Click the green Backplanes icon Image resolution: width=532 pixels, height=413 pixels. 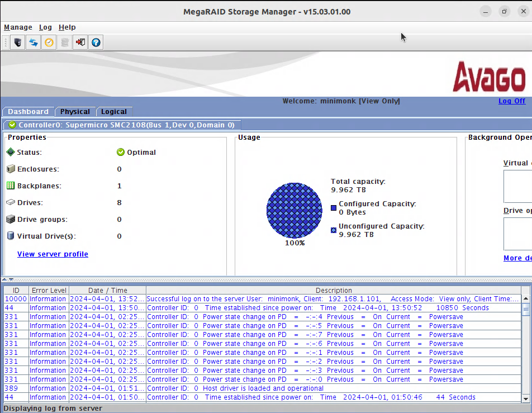[x=11, y=186]
